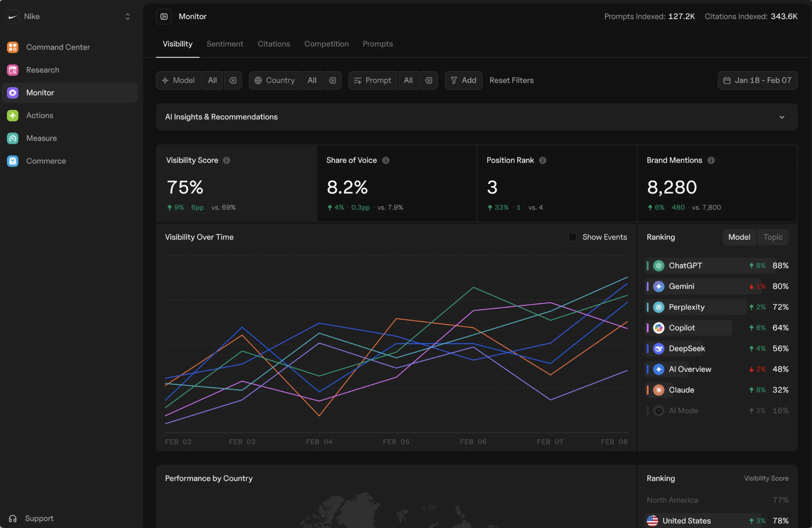Click the Actions sidebar icon
The height and width of the screenshot is (528, 812).
coord(13,116)
